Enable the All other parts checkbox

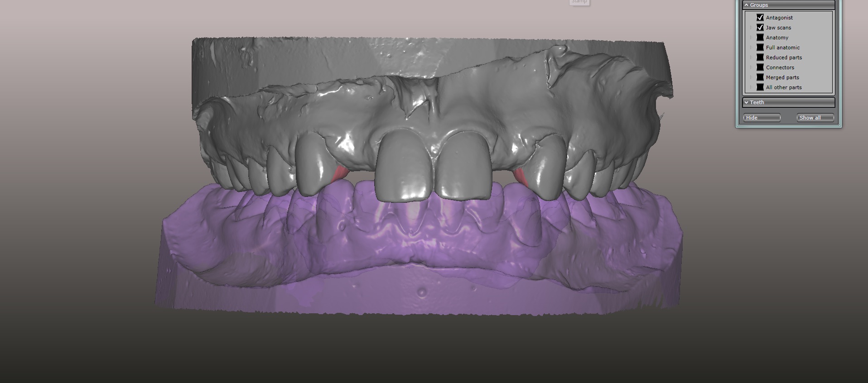(x=760, y=87)
